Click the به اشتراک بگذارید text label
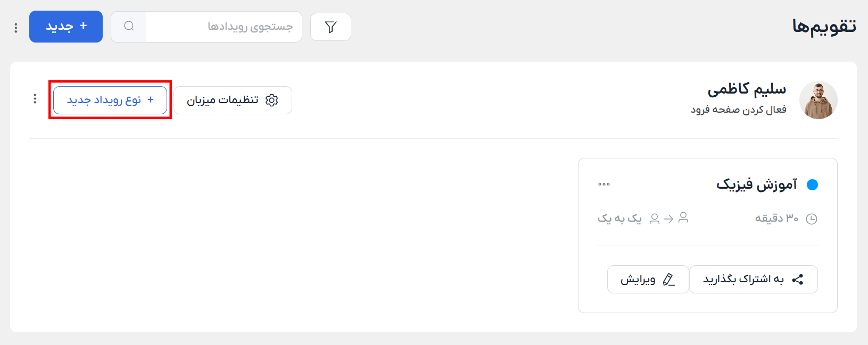Screen dimensions: 868x345 (743, 280)
